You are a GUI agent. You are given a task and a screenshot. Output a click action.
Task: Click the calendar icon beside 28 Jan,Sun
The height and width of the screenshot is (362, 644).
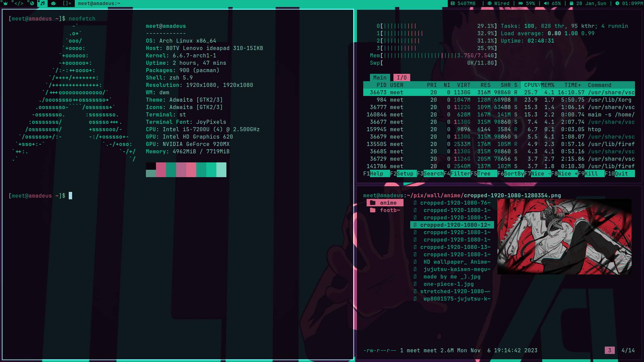tap(572, 3)
